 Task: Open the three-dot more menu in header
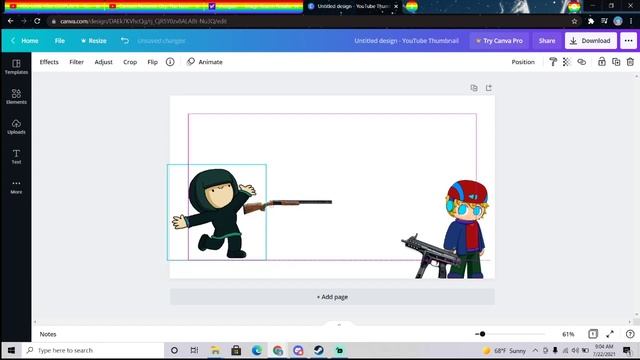tap(628, 40)
